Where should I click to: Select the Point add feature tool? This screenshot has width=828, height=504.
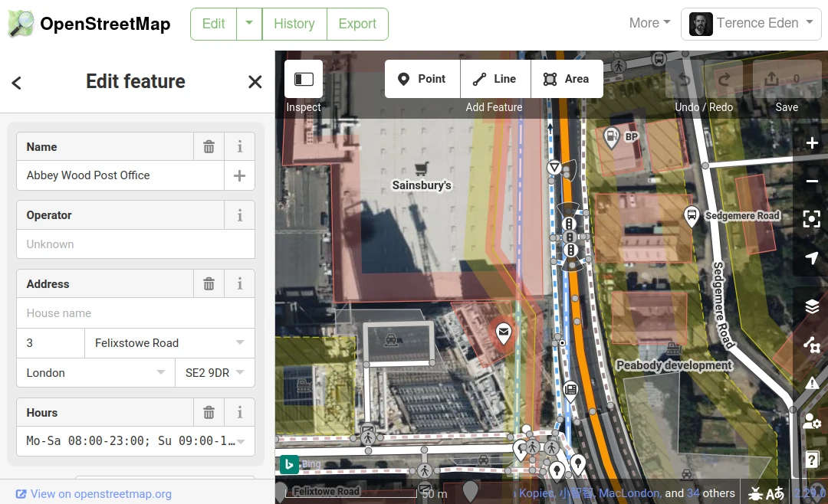(422, 79)
